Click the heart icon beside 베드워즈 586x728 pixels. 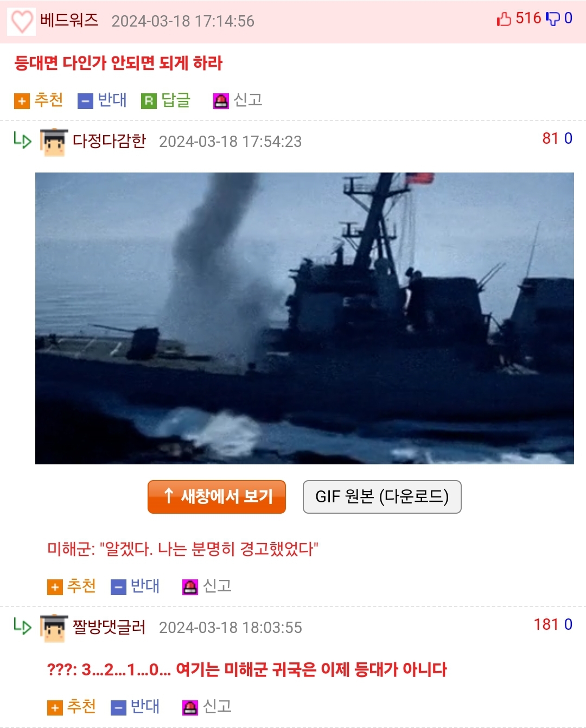(x=22, y=21)
